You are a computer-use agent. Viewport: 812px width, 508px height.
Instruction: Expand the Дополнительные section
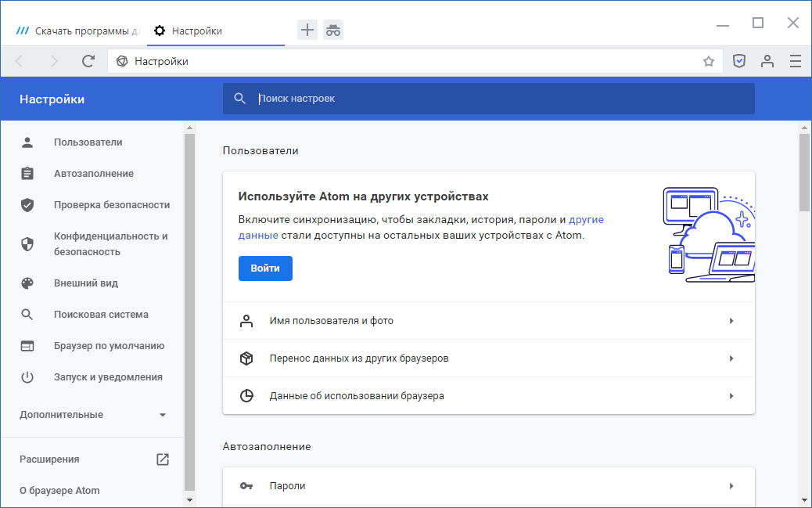[x=94, y=415]
